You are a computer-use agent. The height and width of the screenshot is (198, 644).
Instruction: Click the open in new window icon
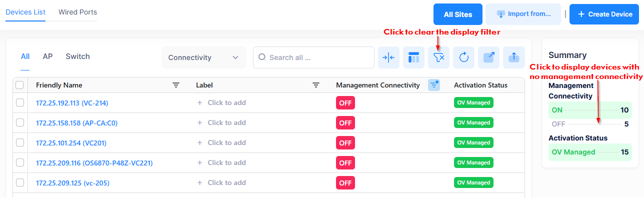coord(488,57)
